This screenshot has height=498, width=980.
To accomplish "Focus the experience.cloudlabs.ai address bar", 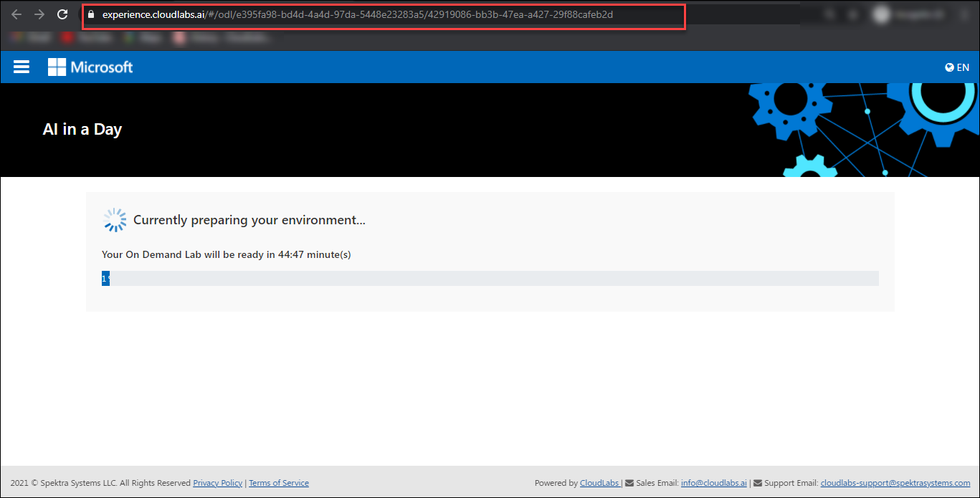I will pyautogui.click(x=384, y=16).
